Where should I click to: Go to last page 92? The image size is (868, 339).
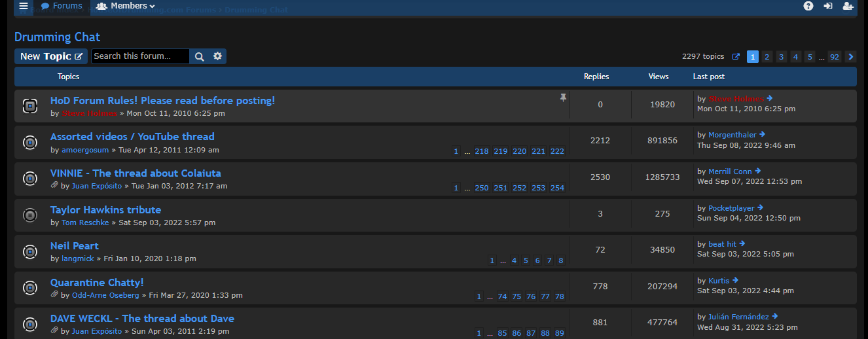tap(834, 57)
